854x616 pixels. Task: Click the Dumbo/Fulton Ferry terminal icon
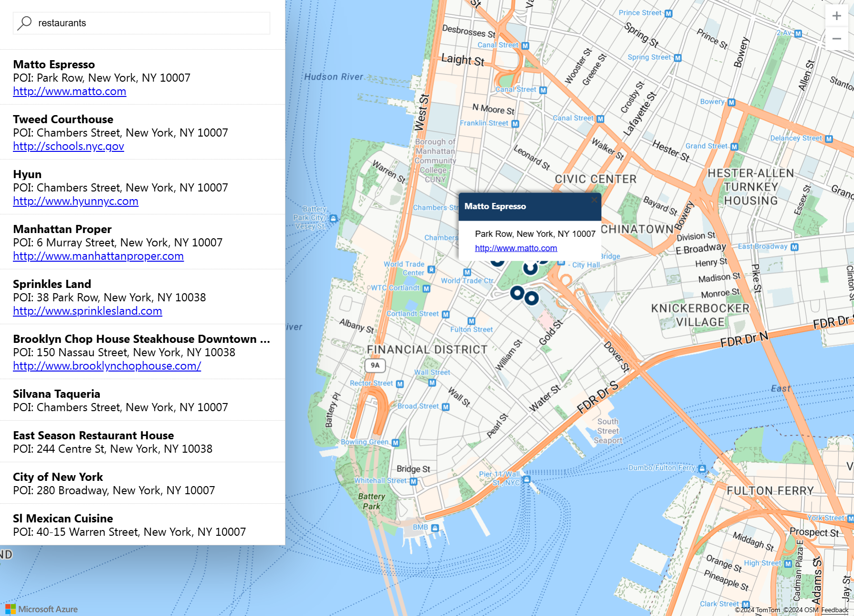[x=702, y=468]
